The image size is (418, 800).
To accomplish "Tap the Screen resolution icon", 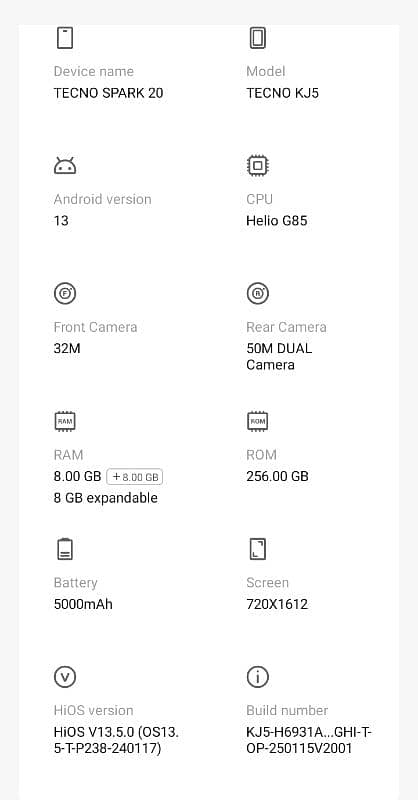I will tap(257, 549).
